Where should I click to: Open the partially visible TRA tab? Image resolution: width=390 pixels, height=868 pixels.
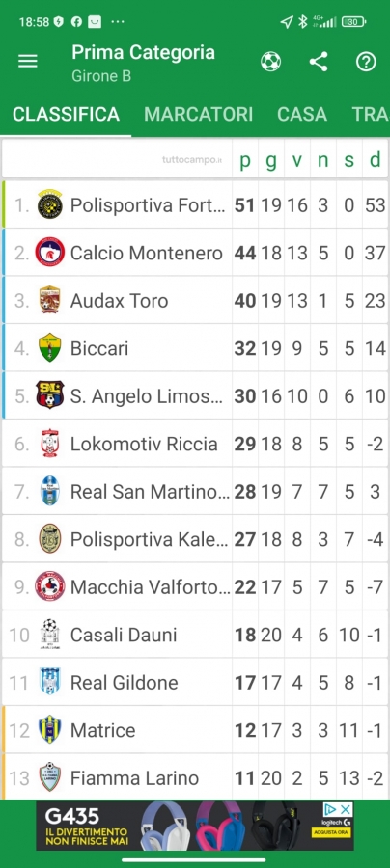(370, 114)
